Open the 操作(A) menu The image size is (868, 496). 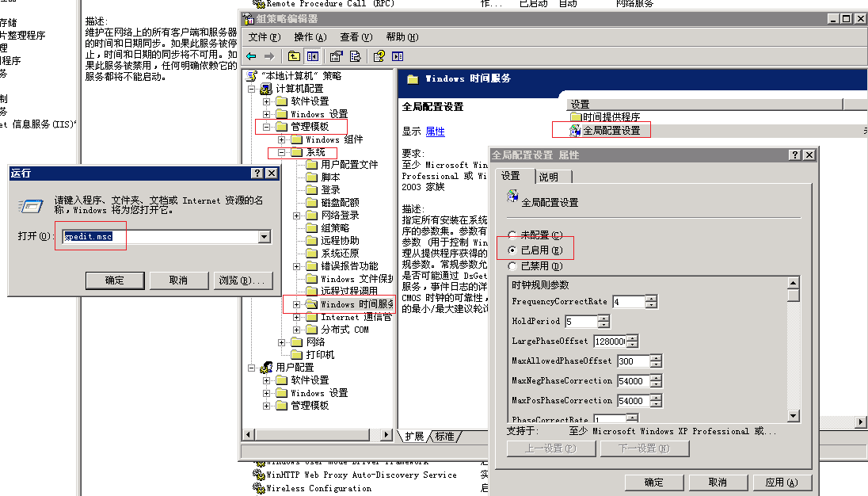pos(310,37)
